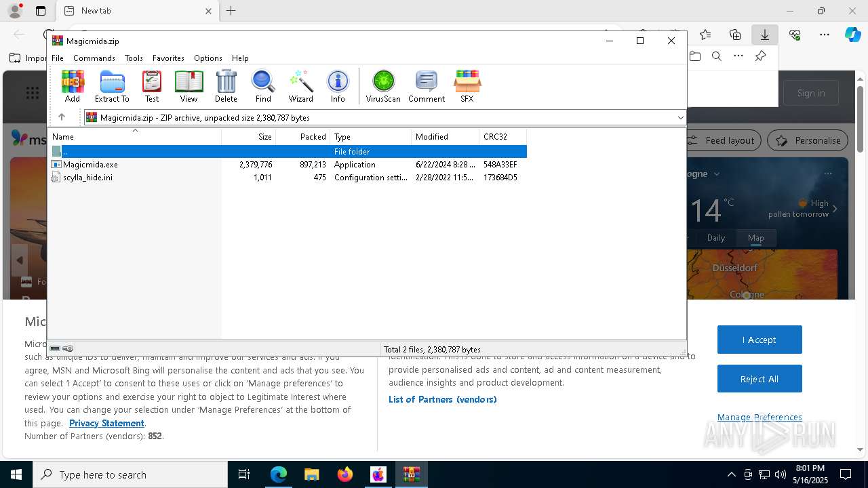
Task: Open the Edge downloads icon
Action: coord(764,35)
